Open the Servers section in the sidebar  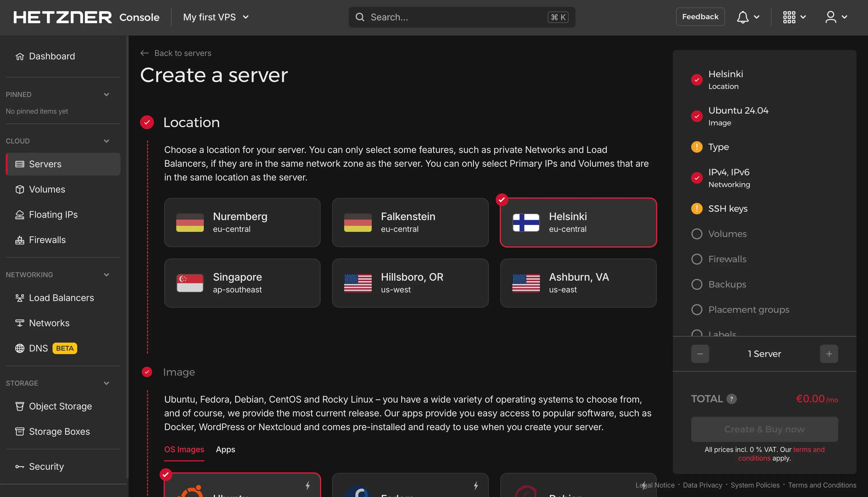point(45,164)
